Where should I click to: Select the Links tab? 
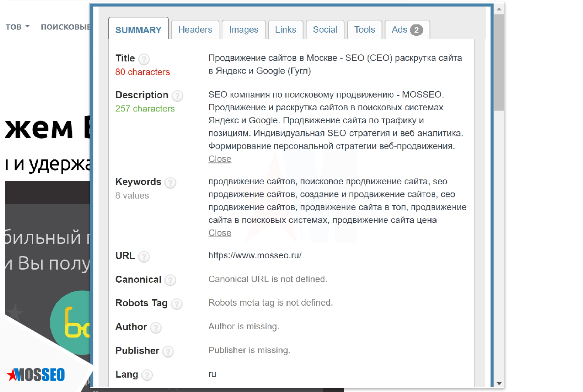285,30
